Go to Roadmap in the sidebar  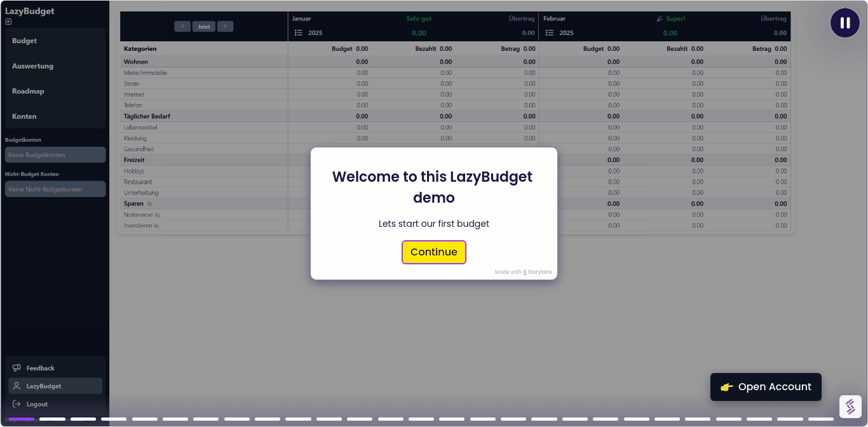point(55,91)
